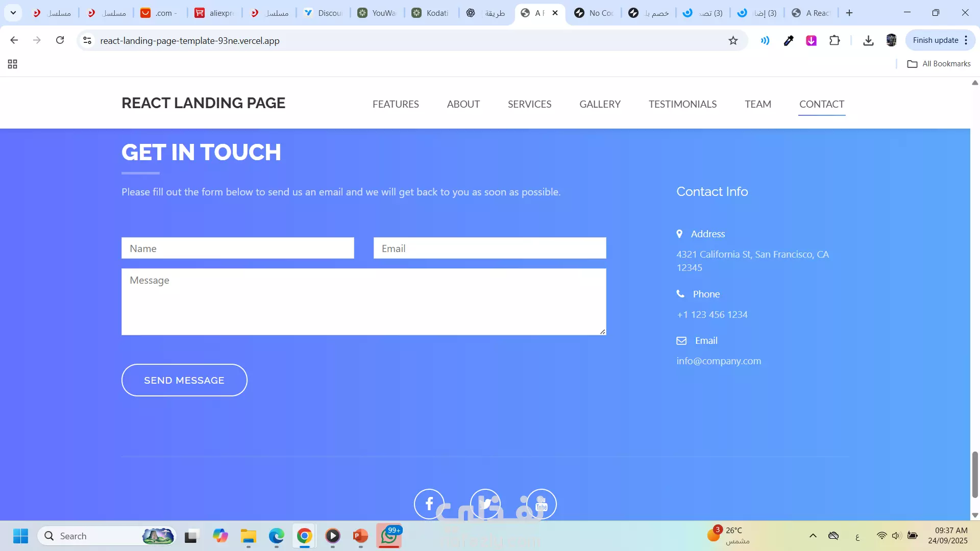Reload the current page
Screen dimensions: 980x551
pos(60,40)
